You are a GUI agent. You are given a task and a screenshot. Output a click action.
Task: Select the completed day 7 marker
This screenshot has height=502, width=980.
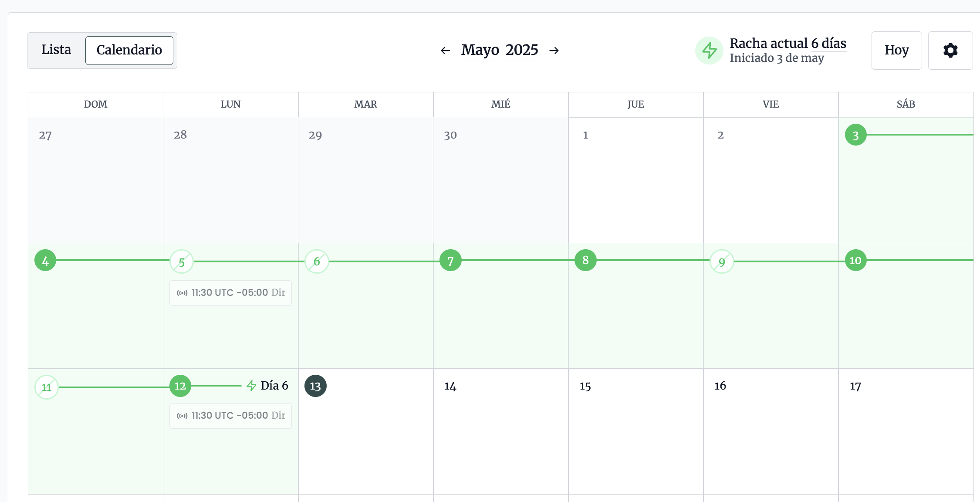(x=450, y=261)
